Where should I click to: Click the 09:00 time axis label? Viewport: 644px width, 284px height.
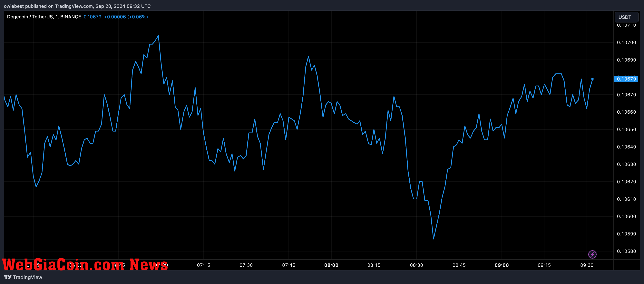[502, 265]
